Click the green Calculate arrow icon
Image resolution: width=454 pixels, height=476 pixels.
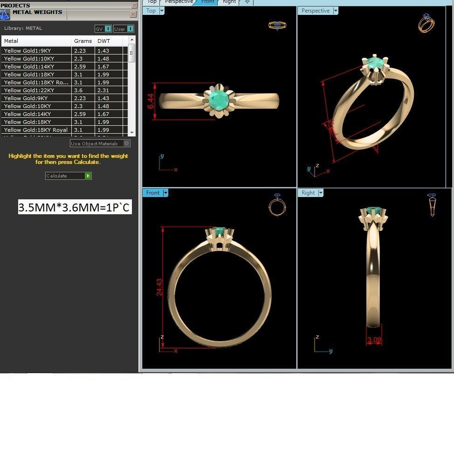click(88, 176)
